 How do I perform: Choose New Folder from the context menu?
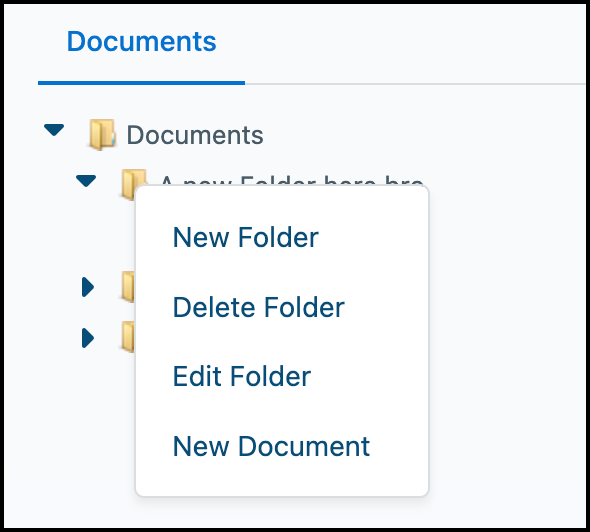246,237
